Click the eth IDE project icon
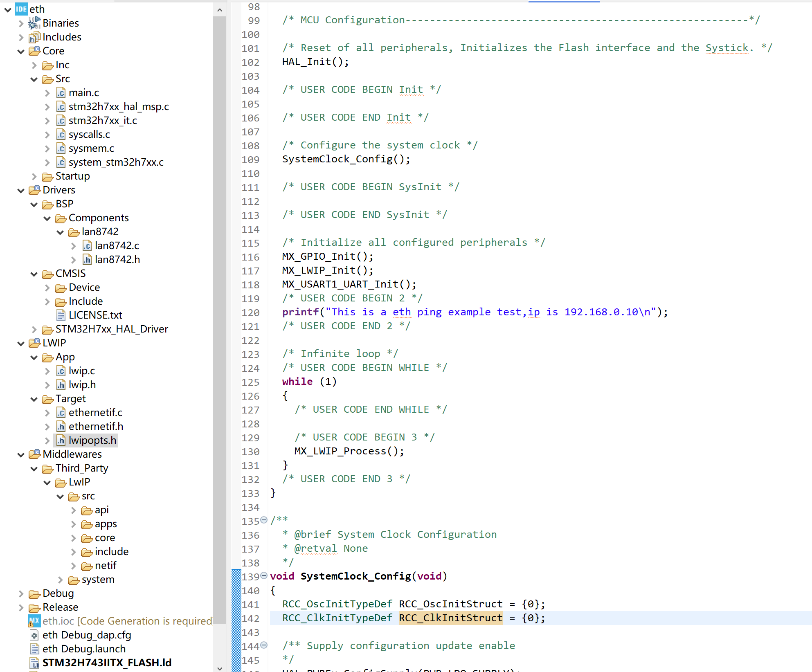The height and width of the screenshot is (672, 812). pos(21,9)
